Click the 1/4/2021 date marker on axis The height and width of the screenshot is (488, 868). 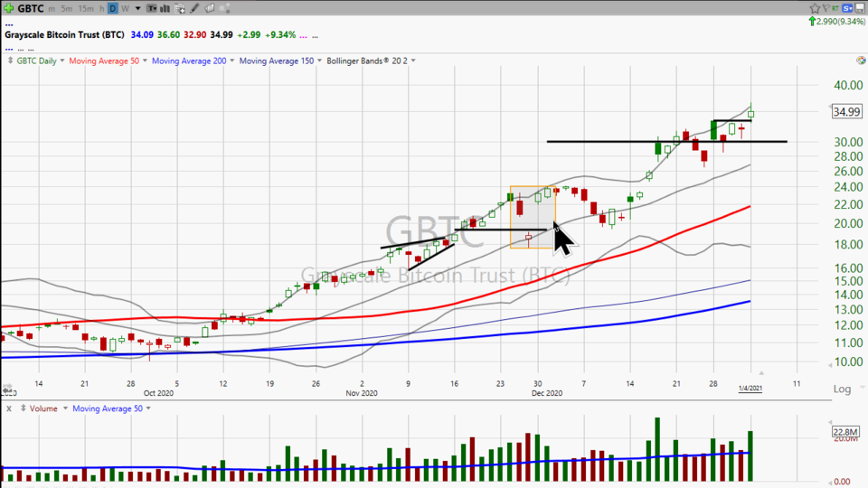750,389
